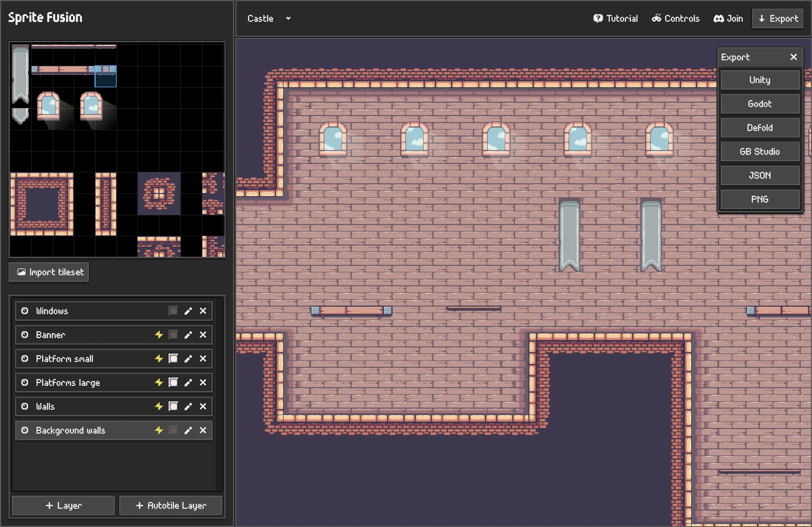Pick the right arched window tile in tileset

pyautogui.click(x=91, y=106)
